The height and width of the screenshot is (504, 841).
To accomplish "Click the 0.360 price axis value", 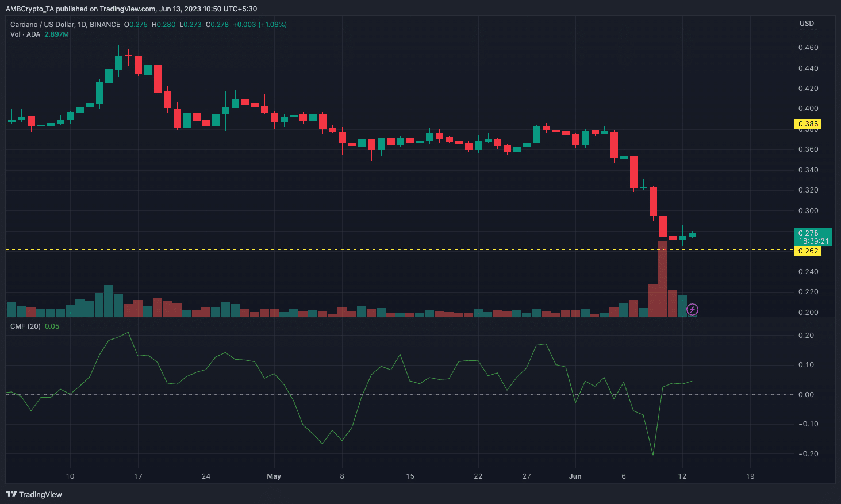I will pyautogui.click(x=808, y=149).
